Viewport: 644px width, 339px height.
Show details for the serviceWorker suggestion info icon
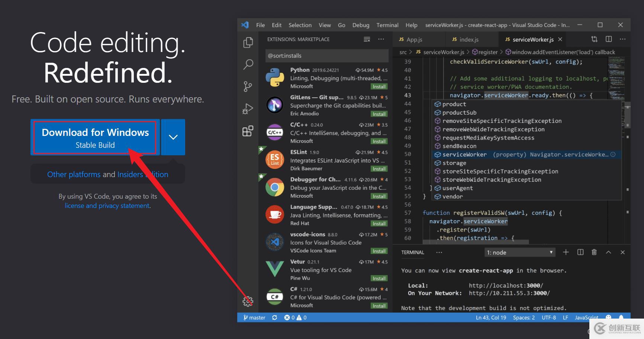pos(613,154)
